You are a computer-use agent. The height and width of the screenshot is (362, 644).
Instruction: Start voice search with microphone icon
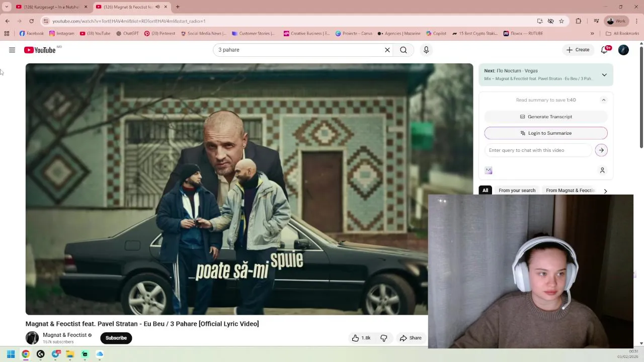click(426, 50)
